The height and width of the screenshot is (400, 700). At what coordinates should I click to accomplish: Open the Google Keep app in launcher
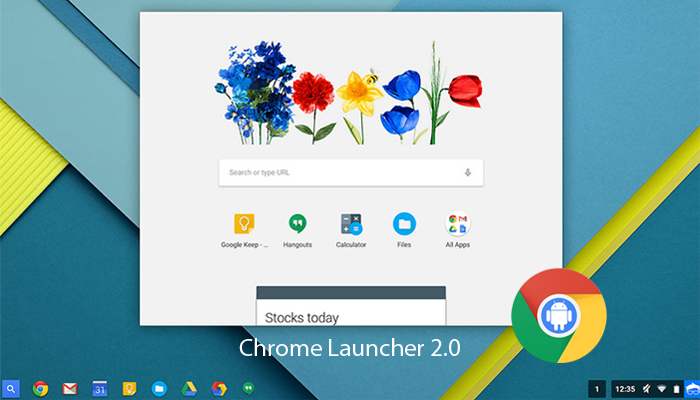242,224
